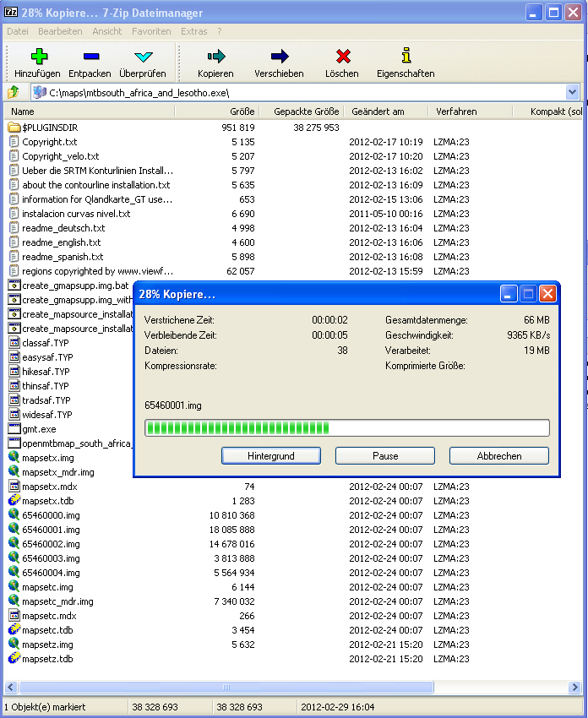Click the scroll left arrow
This screenshot has height=718, width=588.
(x=11, y=687)
